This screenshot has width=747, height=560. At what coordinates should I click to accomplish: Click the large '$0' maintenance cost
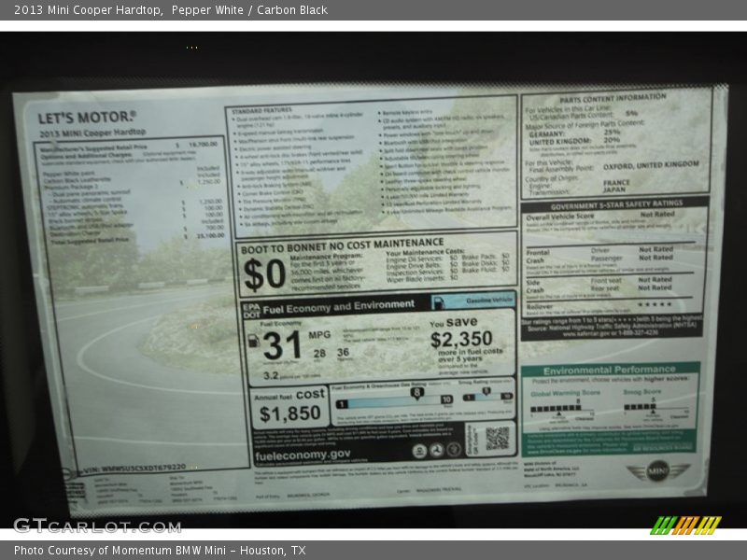coord(264,274)
